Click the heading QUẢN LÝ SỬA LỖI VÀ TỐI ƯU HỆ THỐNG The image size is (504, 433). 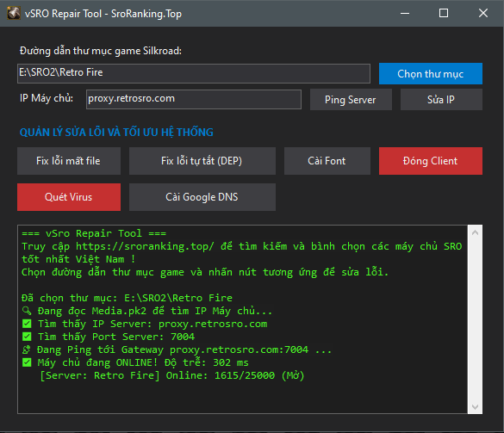coord(116,132)
